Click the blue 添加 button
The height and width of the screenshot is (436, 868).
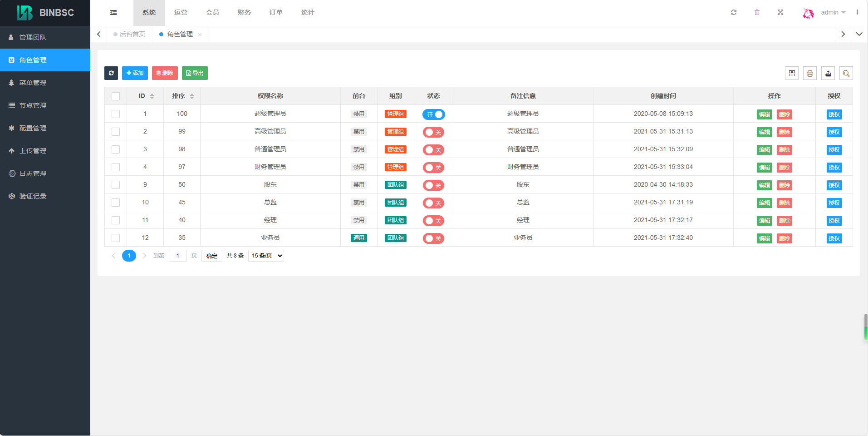point(135,73)
